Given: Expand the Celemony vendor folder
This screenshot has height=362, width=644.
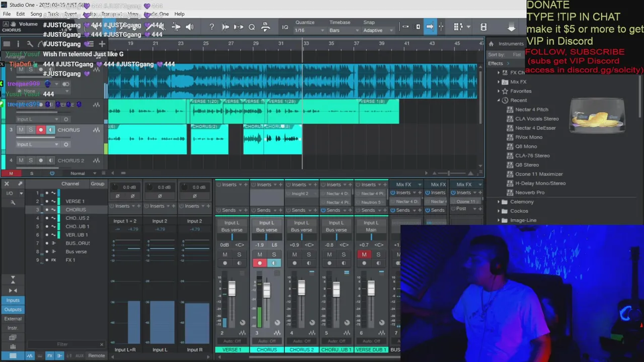Looking at the screenshot, I should click(499, 202).
